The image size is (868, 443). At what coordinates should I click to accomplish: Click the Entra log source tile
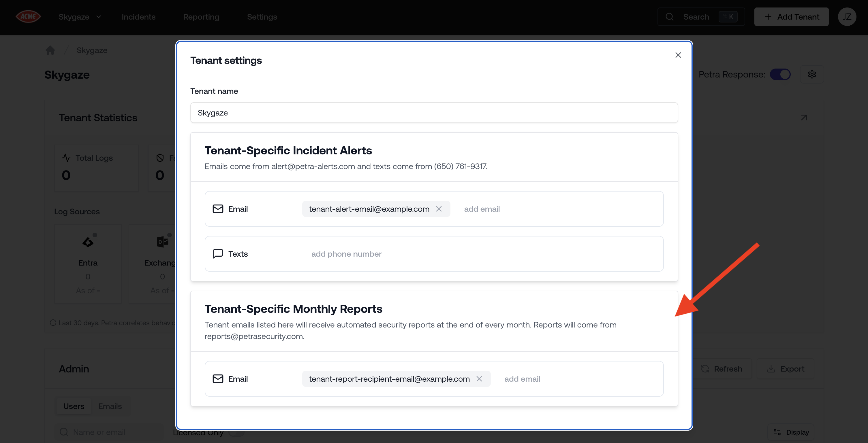88,263
